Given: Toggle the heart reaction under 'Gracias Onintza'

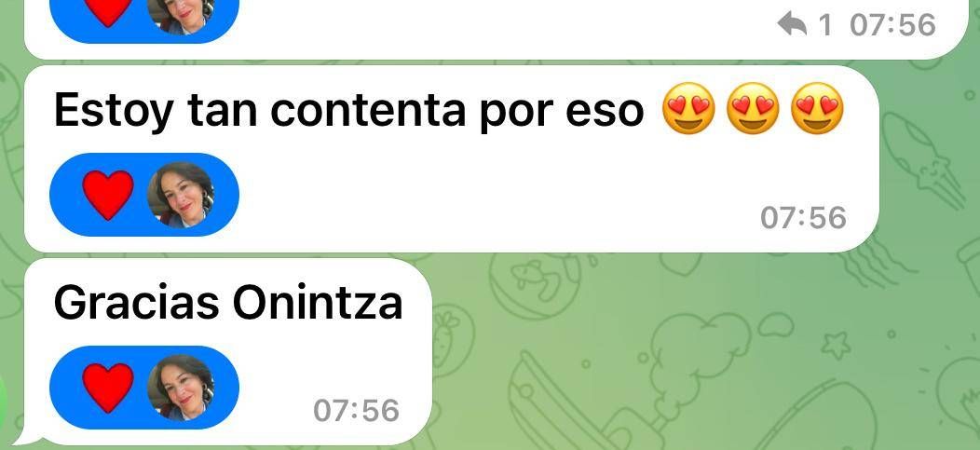Looking at the screenshot, I should click(x=108, y=389).
